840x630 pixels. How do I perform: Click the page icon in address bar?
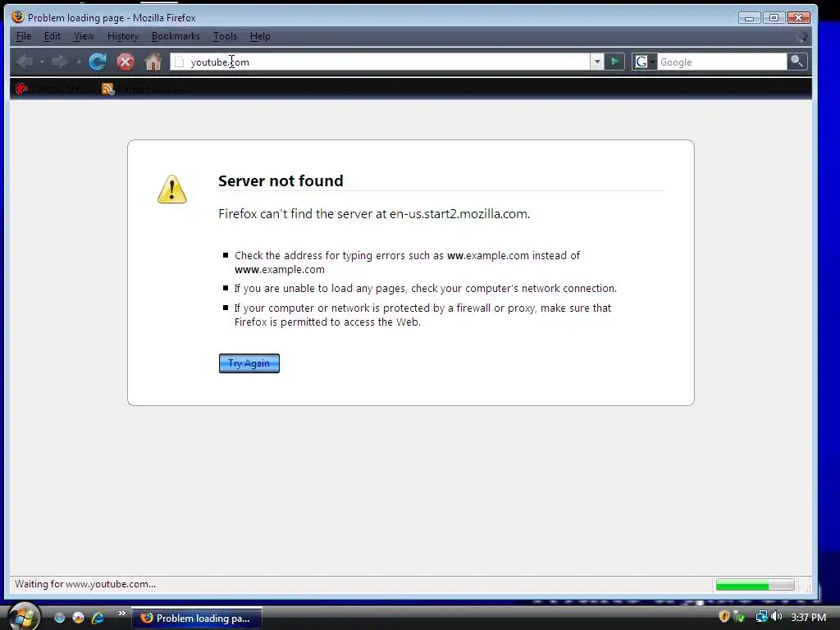[180, 62]
